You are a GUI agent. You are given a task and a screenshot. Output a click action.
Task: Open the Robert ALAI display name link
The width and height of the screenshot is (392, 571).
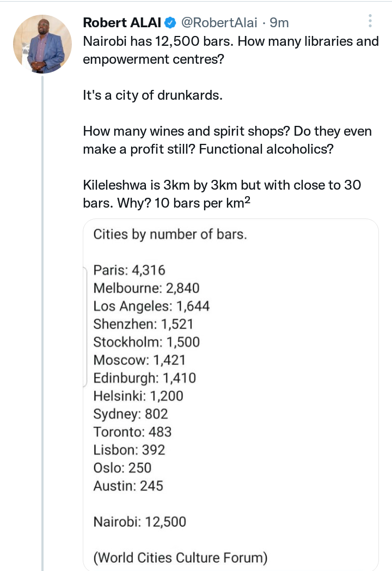[x=122, y=22]
